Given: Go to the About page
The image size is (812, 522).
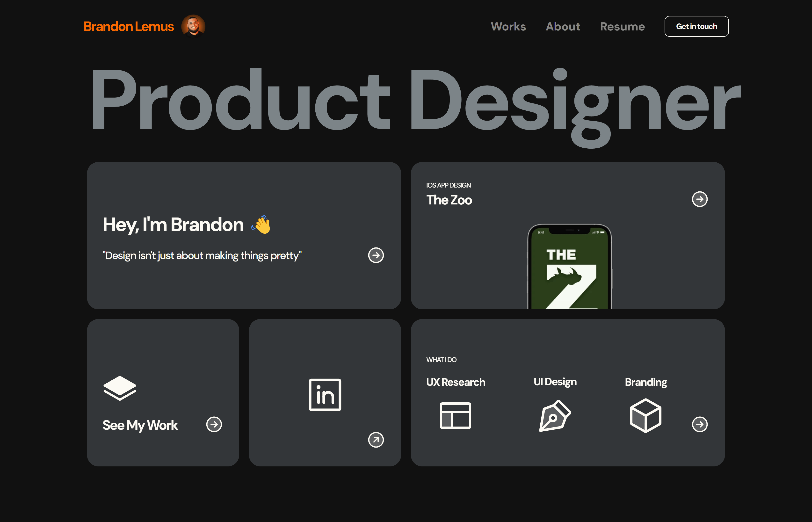Looking at the screenshot, I should pyautogui.click(x=563, y=26).
